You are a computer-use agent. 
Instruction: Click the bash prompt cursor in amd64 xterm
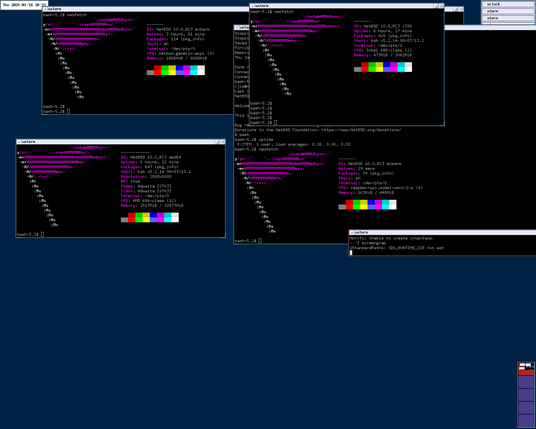click(42, 234)
